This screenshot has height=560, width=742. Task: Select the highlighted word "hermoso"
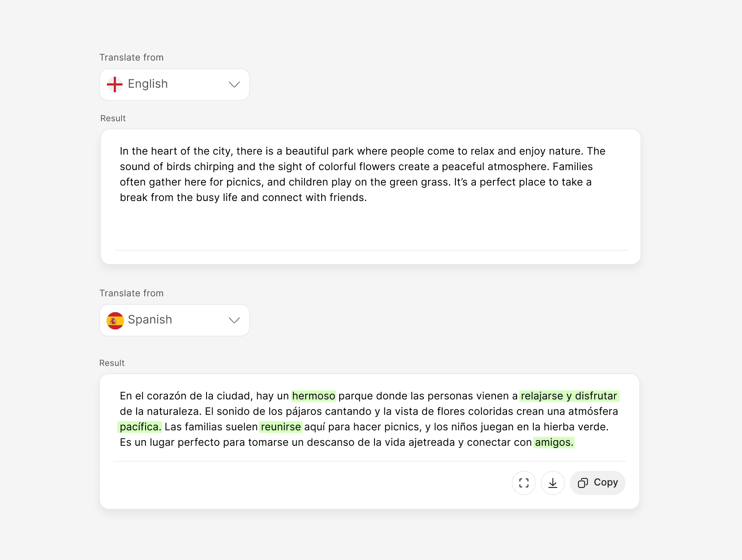click(x=313, y=396)
